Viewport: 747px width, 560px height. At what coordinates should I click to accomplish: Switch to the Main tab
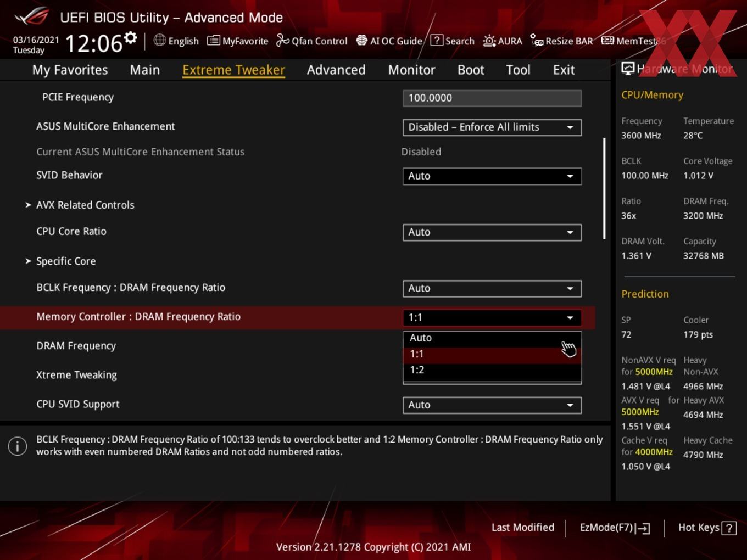coord(145,70)
